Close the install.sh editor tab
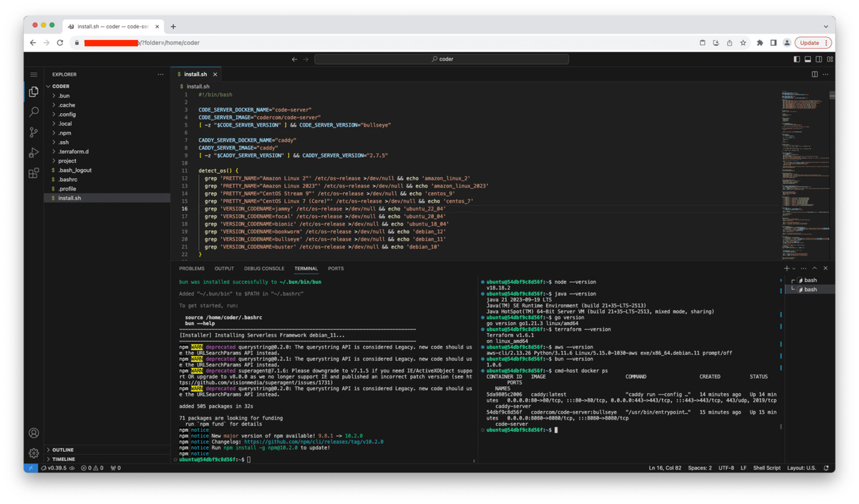The width and height of the screenshot is (859, 504). [x=215, y=74]
